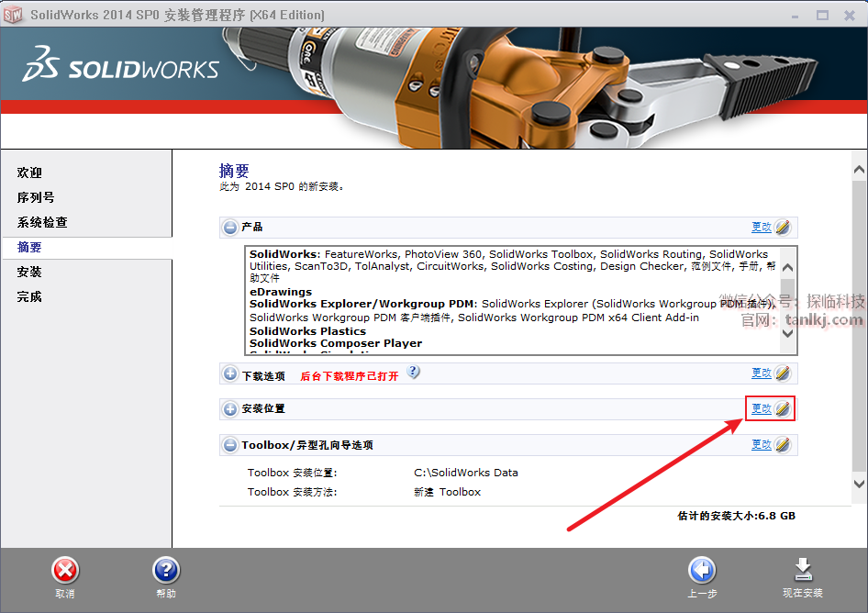The width and height of the screenshot is (868, 613).
Task: Expand the 下载选项 section
Action: (229, 373)
